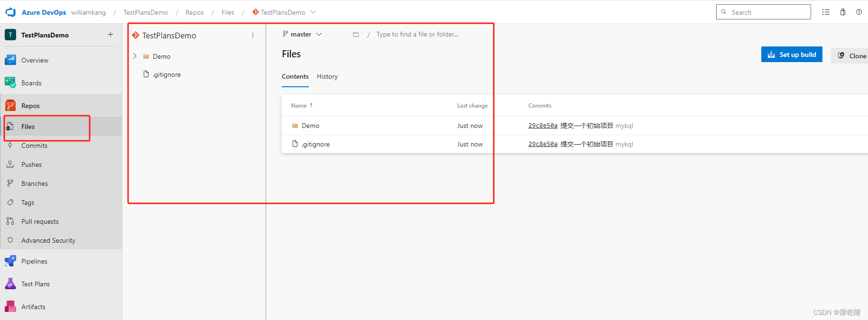The height and width of the screenshot is (320, 868).
Task: Select .gitignore in the file tree
Action: pos(166,74)
